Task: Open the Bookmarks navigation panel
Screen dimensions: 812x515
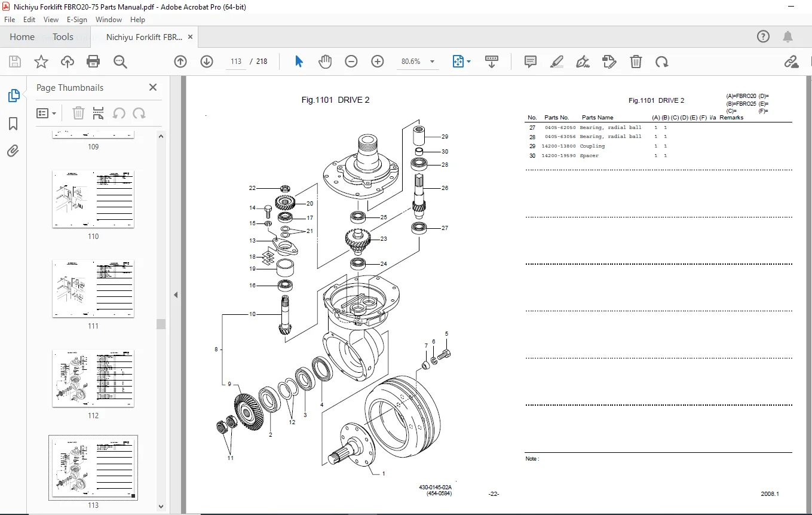Action: click(13, 124)
